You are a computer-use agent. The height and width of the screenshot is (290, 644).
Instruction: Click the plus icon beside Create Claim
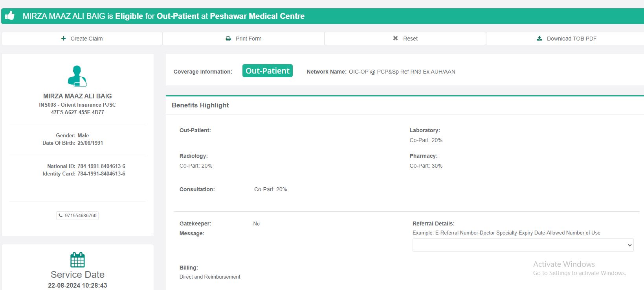coord(64,39)
